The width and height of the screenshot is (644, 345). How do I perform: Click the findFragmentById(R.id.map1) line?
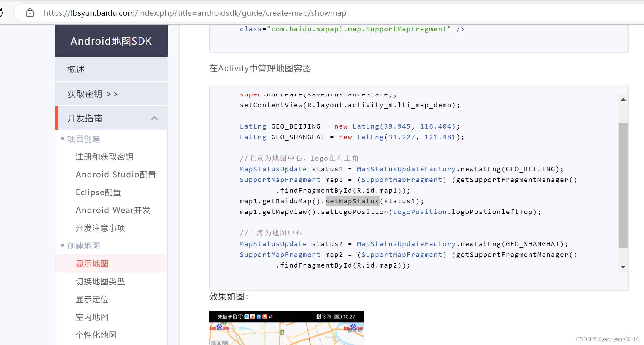click(343, 190)
